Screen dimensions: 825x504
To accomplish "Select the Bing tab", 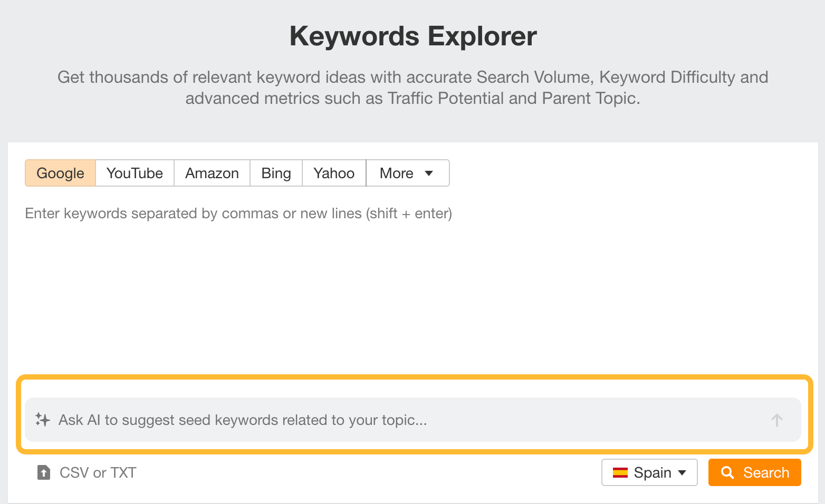I will (276, 173).
